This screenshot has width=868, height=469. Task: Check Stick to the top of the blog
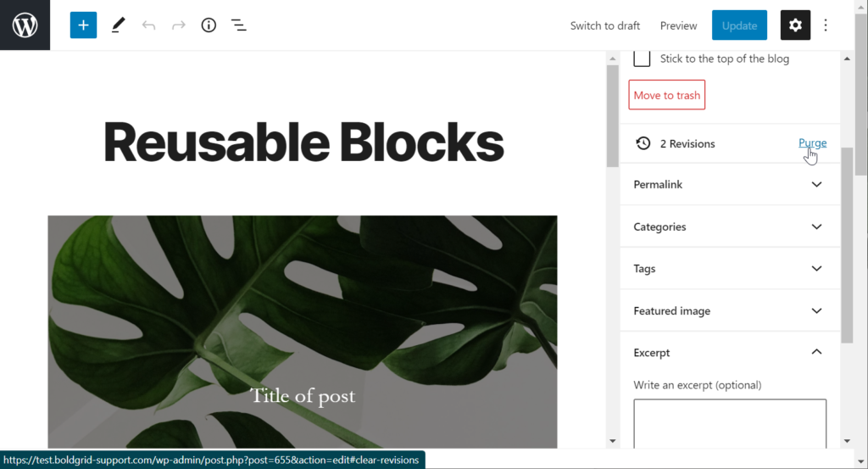[x=643, y=59]
